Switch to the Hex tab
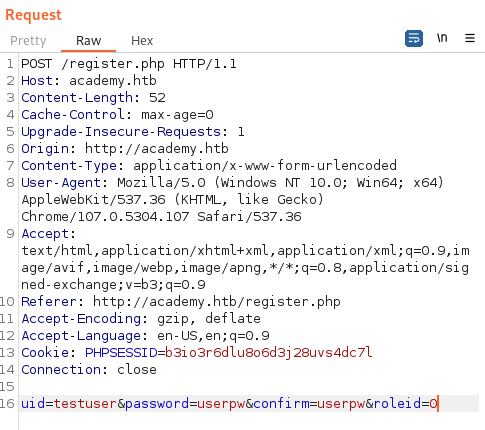This screenshot has height=430, width=485. (142, 41)
